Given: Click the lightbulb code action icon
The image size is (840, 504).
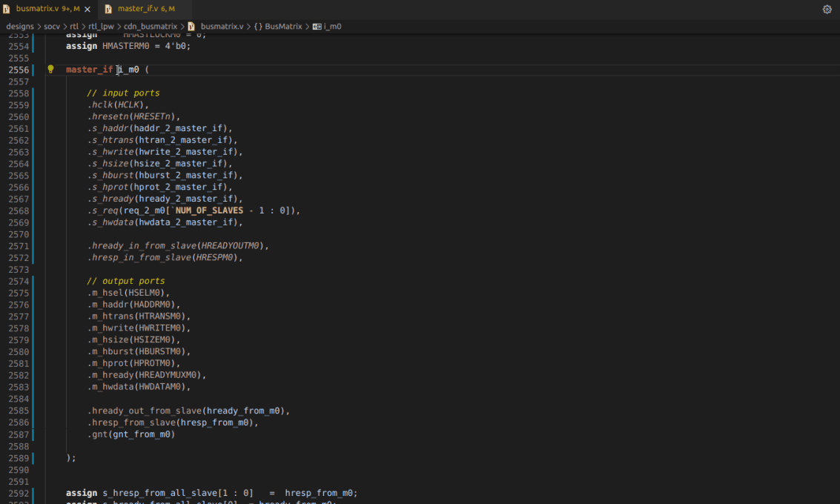Looking at the screenshot, I should tap(50, 69).
